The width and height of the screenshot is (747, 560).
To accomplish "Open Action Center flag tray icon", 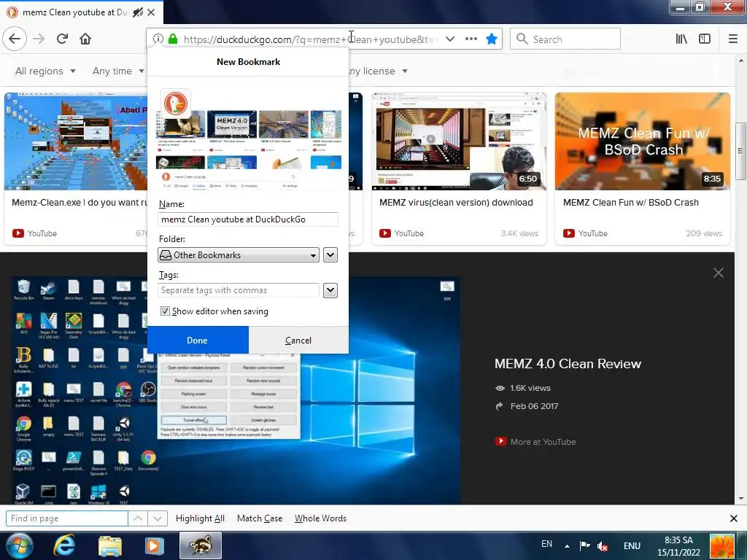I will point(585,546).
